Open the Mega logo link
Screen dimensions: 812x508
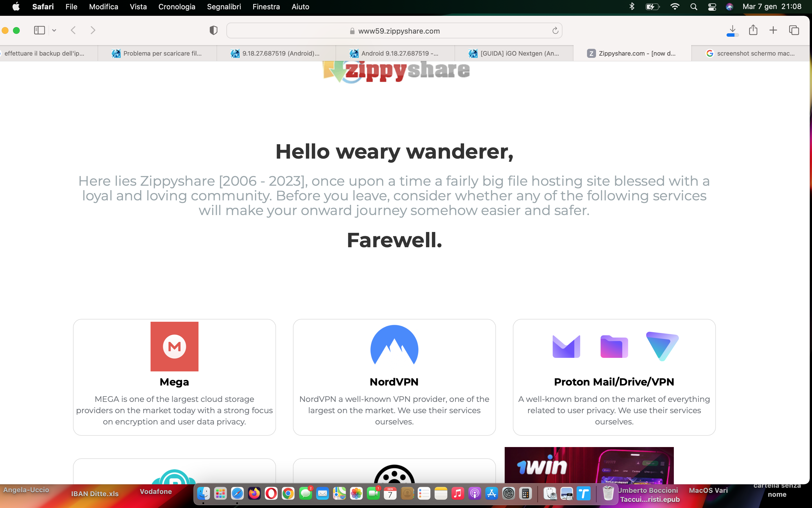click(174, 346)
